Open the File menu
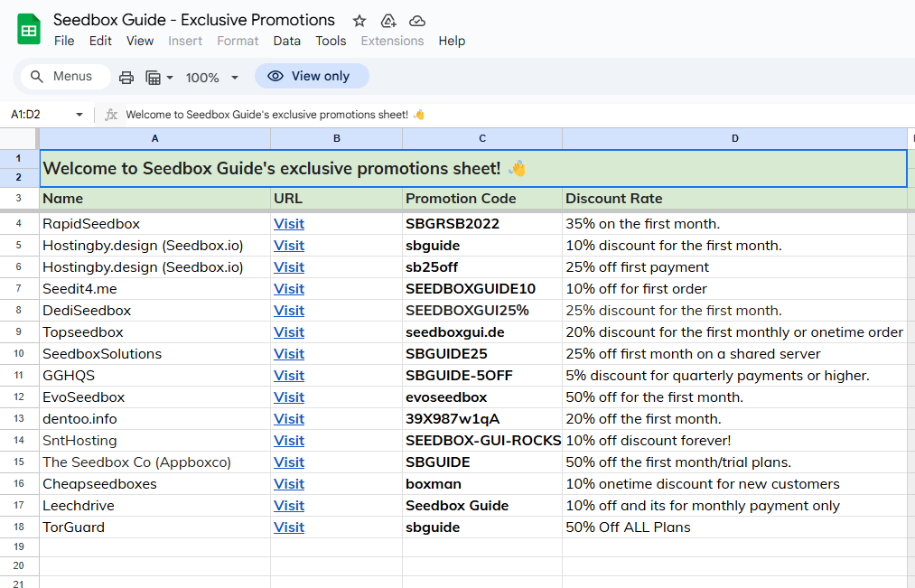 [64, 41]
